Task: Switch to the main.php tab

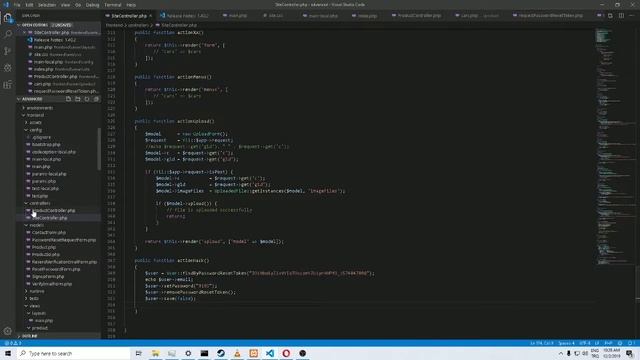Action: [x=235, y=16]
